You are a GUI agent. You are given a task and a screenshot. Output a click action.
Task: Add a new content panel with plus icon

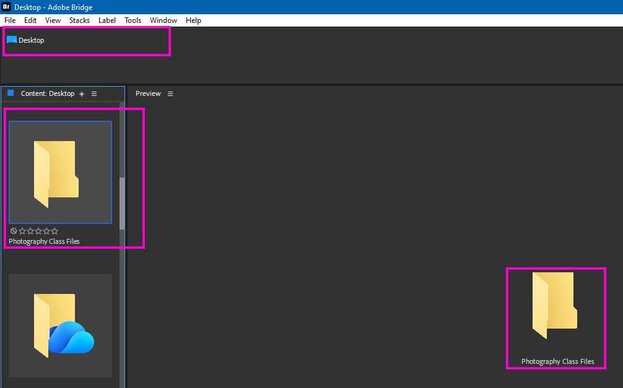click(x=82, y=94)
